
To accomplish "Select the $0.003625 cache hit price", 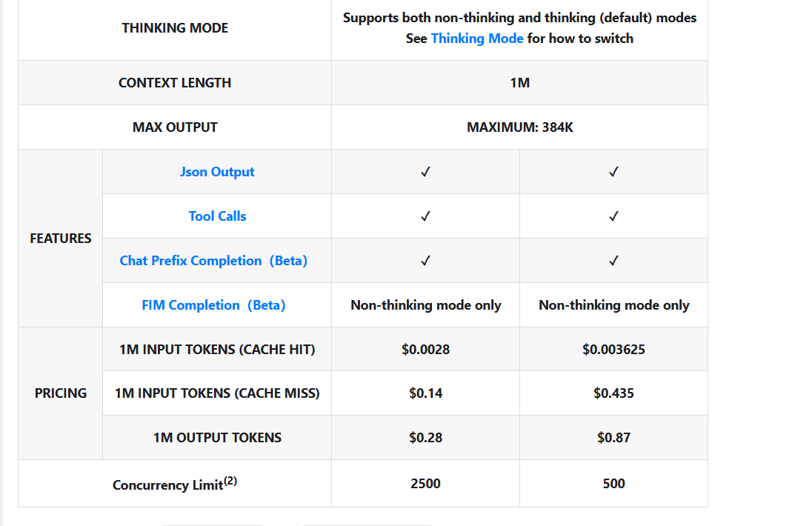I will [613, 350].
